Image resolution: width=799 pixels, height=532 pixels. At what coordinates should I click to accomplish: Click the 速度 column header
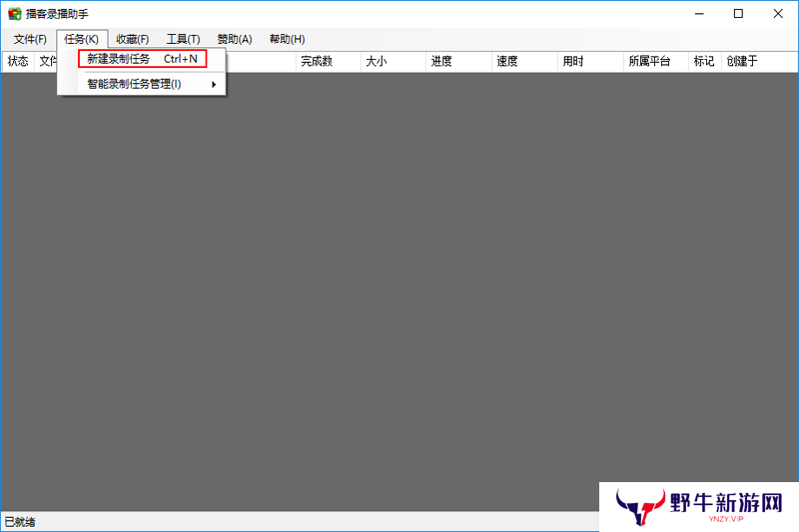coord(524,62)
